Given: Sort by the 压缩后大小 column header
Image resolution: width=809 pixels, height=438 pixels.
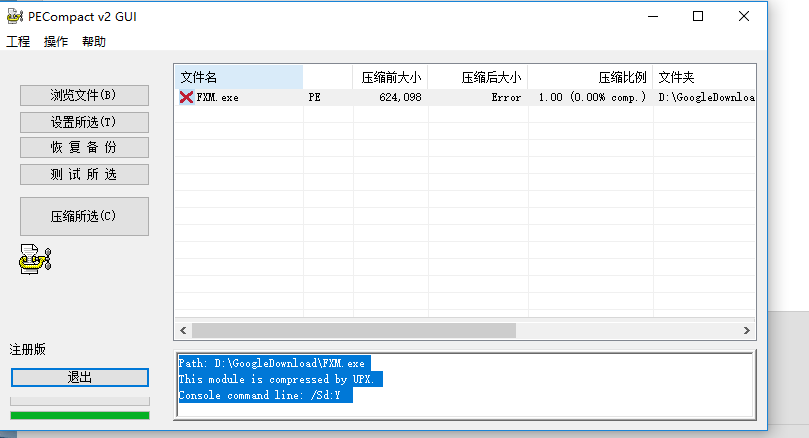Looking at the screenshot, I should pyautogui.click(x=478, y=77).
